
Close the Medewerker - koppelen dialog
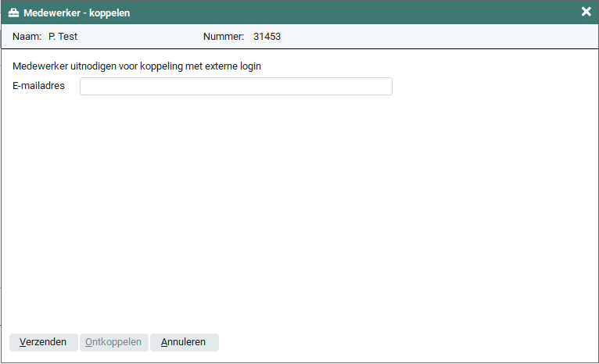[586, 12]
